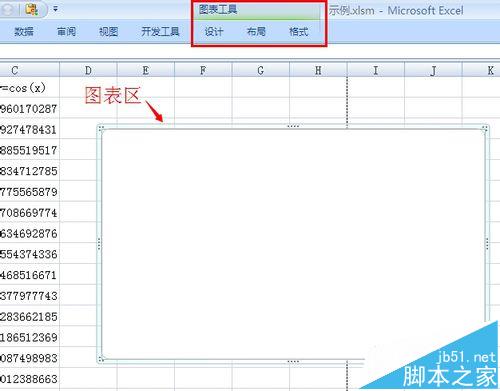Open the 视图 ribbon tab
The image size is (500, 391).
[x=108, y=32]
